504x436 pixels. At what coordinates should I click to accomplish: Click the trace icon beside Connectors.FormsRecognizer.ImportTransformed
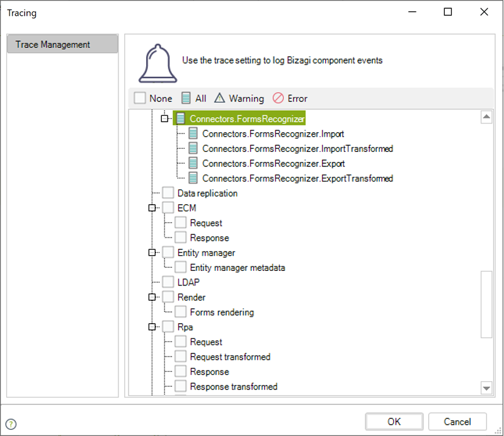coord(193,148)
